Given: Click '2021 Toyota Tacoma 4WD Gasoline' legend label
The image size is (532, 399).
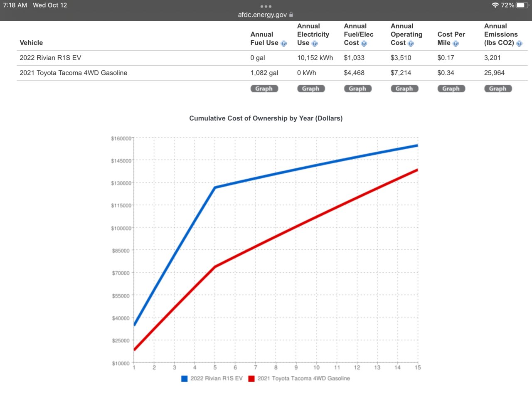Looking at the screenshot, I should click(x=303, y=379).
